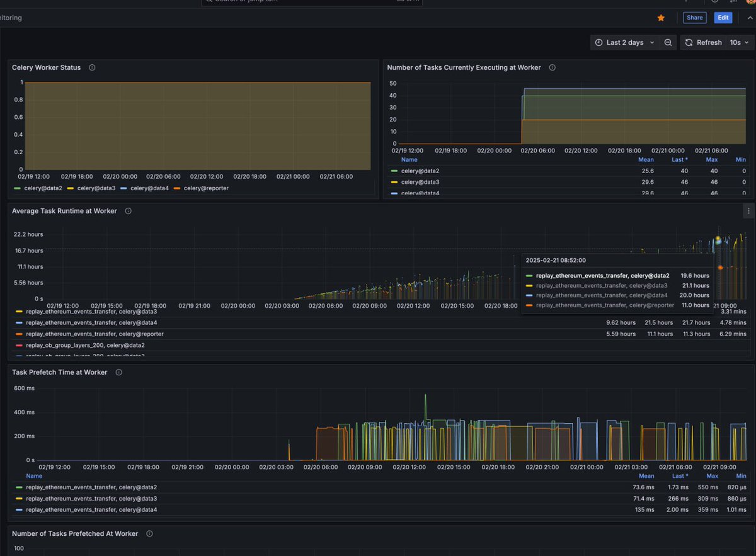
Task: Select the 19.6 hours tooltip value
Action: (x=695, y=276)
